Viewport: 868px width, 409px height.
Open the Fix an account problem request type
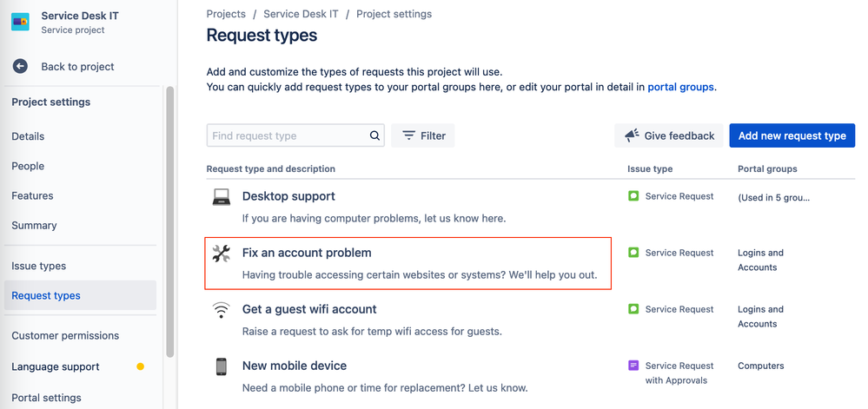[x=307, y=253]
